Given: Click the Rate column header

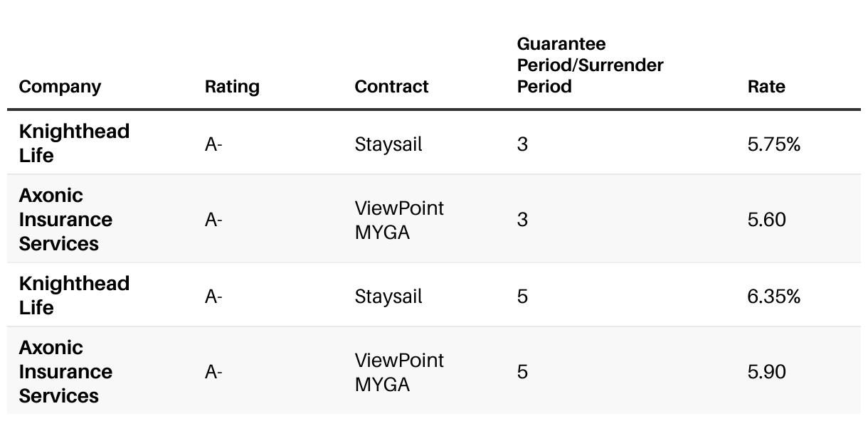Looking at the screenshot, I should click(x=766, y=87).
